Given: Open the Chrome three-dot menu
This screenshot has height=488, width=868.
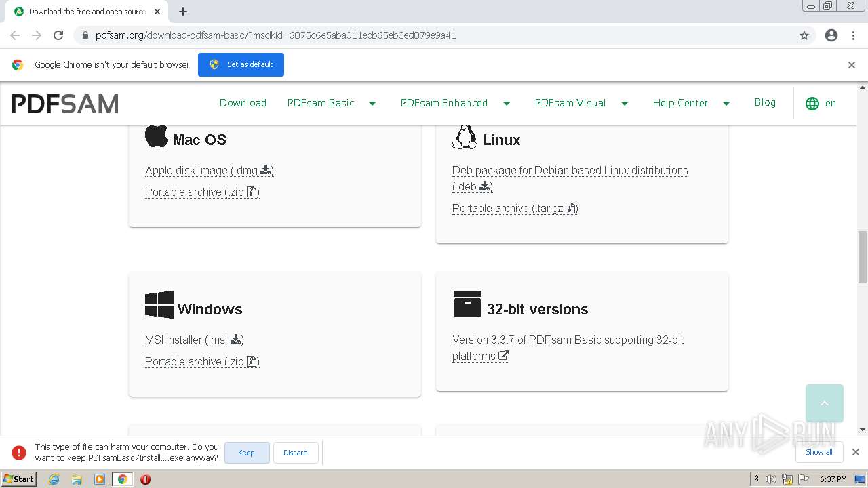Looking at the screenshot, I should point(854,35).
